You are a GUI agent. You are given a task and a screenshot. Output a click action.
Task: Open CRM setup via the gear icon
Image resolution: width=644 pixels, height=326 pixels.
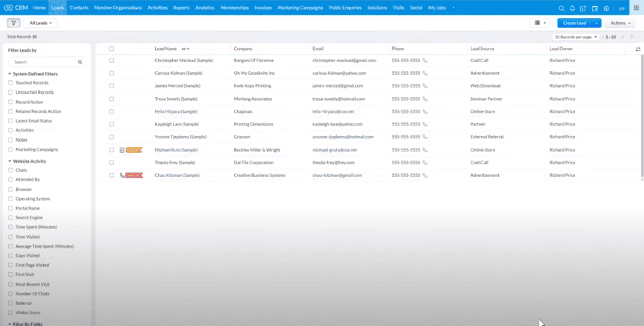pos(606,8)
